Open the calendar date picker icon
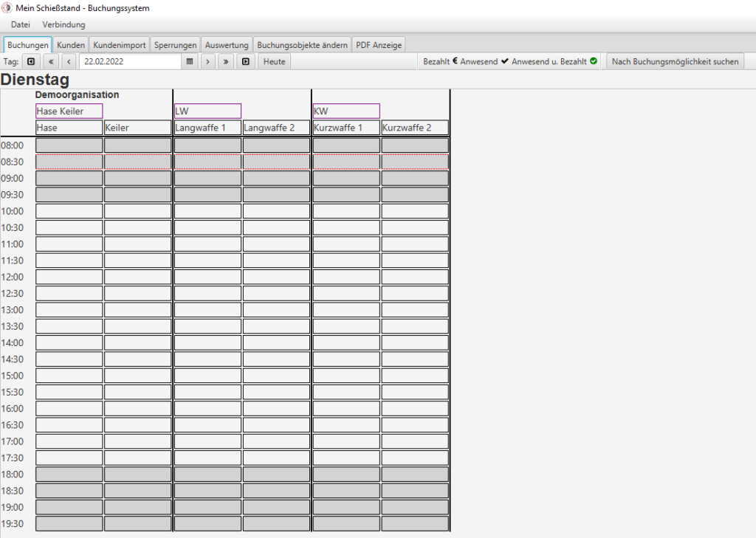The height and width of the screenshot is (538, 756). coord(190,62)
